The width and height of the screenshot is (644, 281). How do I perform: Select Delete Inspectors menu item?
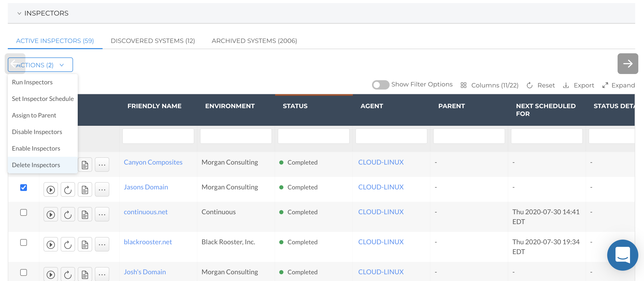click(x=43, y=165)
